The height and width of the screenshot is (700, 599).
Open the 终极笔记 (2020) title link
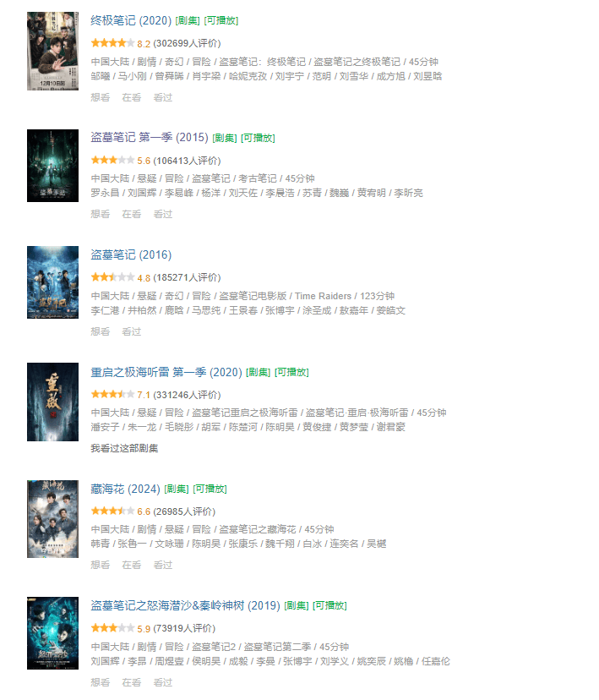click(x=131, y=20)
